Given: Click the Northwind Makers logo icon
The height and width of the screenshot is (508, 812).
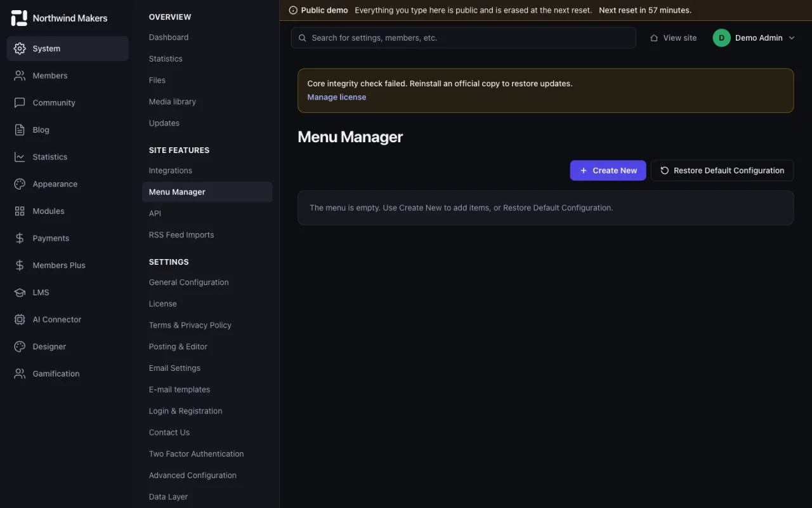Looking at the screenshot, I should coord(20,18).
